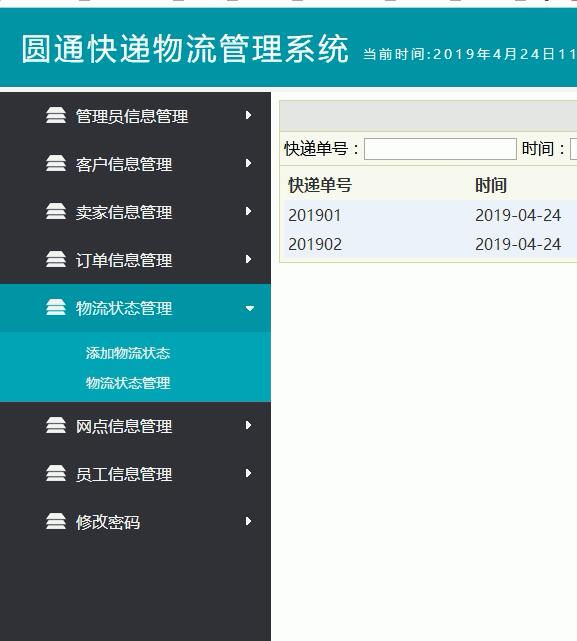577x641 pixels.
Task: Expand the 员工信息管理 arrow
Action: 248,473
